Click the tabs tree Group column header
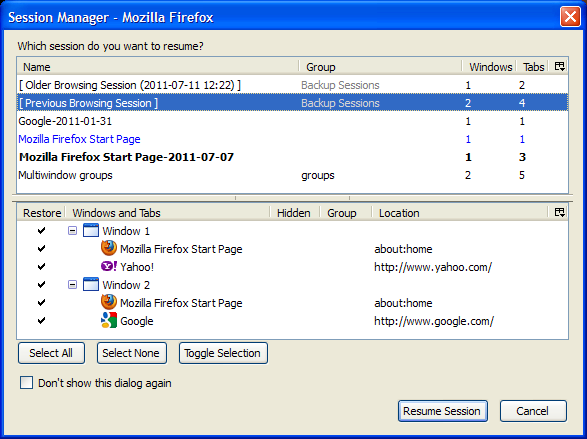This screenshot has width=587, height=439. coord(346,213)
